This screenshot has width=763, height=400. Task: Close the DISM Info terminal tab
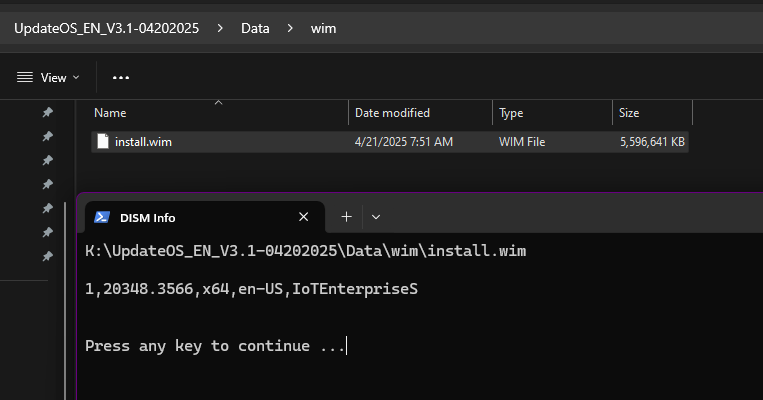(303, 217)
